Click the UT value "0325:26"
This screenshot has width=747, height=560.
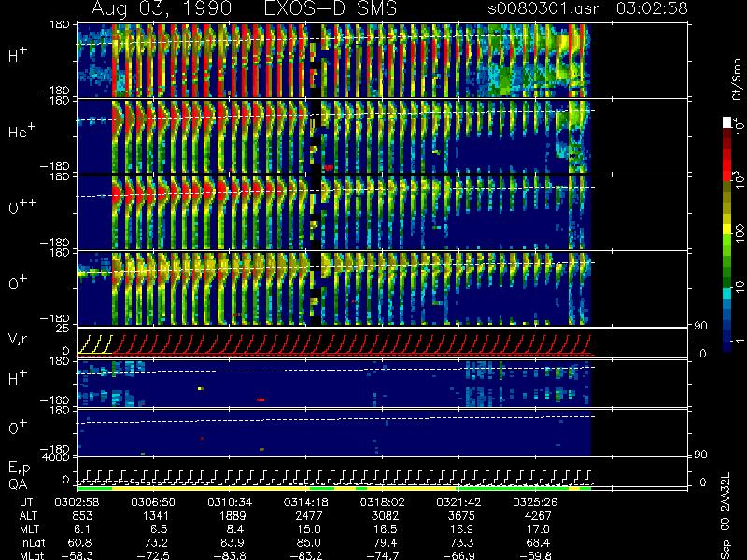[535, 502]
